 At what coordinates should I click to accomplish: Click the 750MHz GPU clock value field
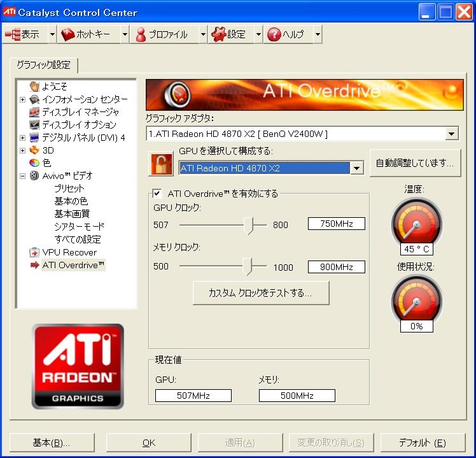click(337, 224)
